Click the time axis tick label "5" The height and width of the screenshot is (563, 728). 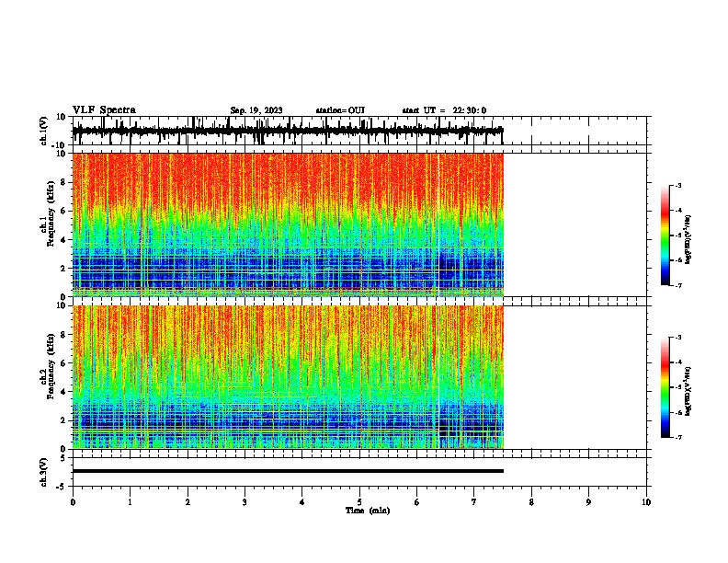(x=359, y=502)
